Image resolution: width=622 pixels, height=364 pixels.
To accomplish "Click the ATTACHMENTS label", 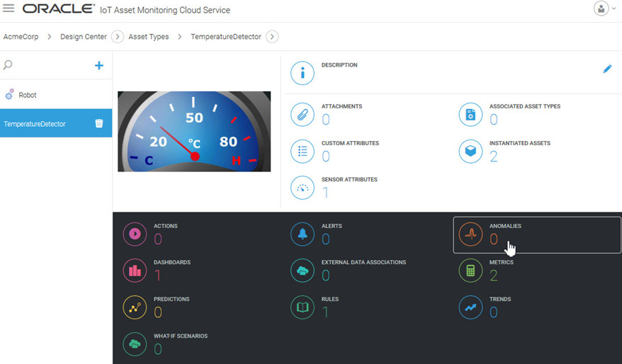I will 341,106.
